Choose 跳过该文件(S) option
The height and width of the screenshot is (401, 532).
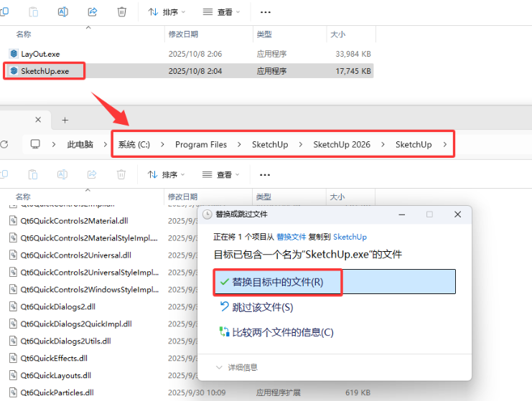tap(262, 307)
